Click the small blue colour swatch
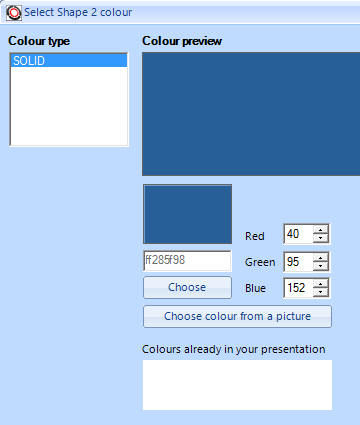 click(187, 214)
